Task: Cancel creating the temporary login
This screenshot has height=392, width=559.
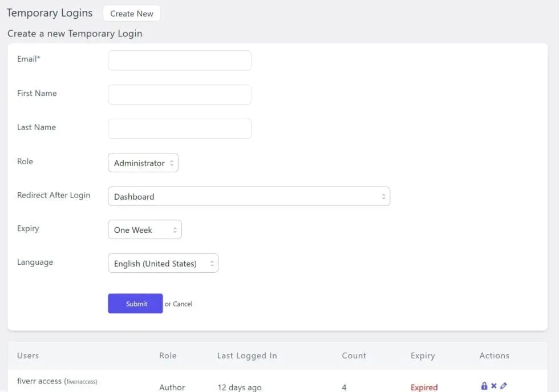Action: click(181, 304)
